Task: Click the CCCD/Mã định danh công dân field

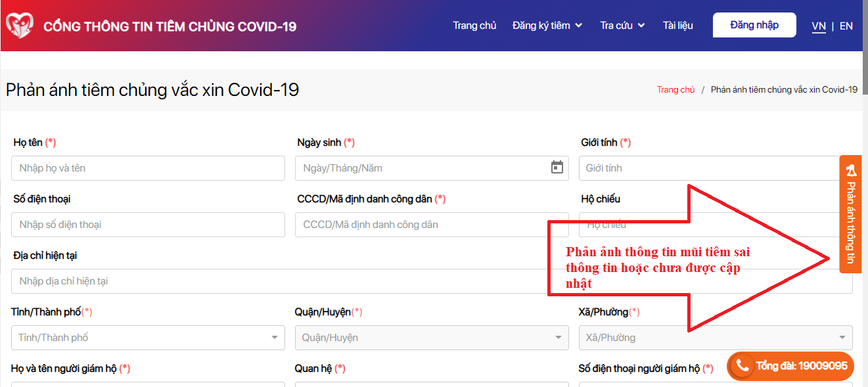Action: [x=432, y=224]
